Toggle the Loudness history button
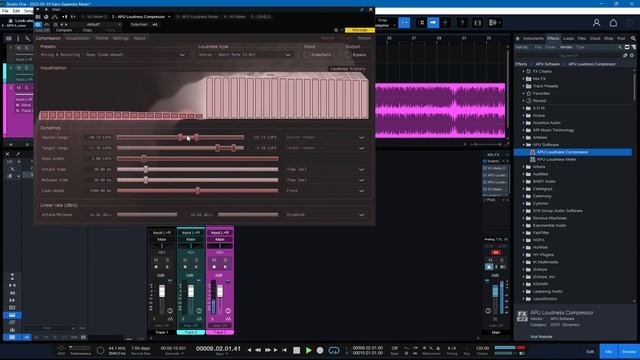Image resolution: width=640 pixels, height=360 pixels. [x=348, y=69]
